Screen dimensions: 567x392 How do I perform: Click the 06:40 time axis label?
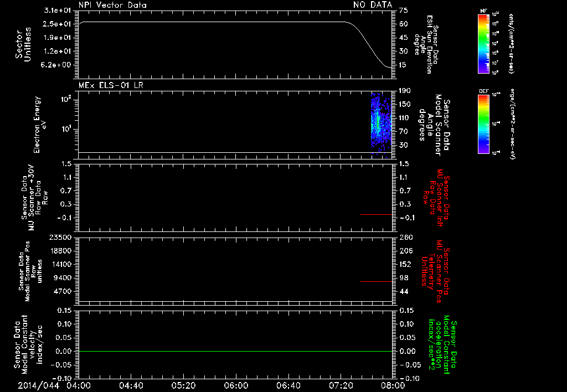pyautogui.click(x=288, y=385)
